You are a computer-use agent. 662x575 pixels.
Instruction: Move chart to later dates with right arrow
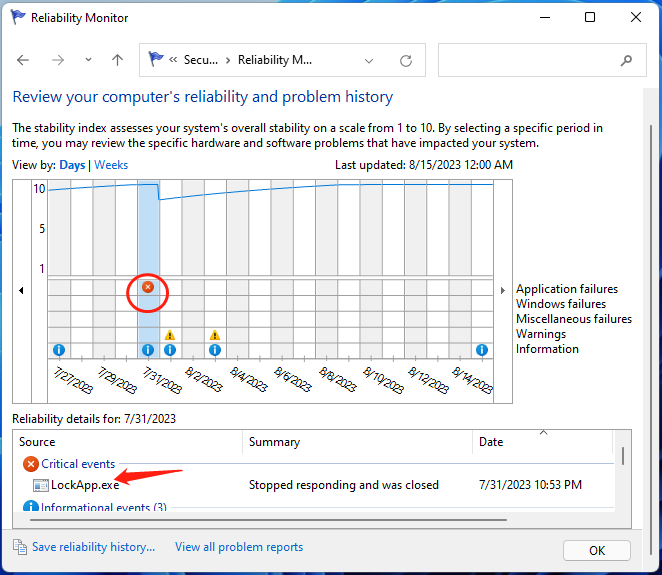tap(502, 290)
